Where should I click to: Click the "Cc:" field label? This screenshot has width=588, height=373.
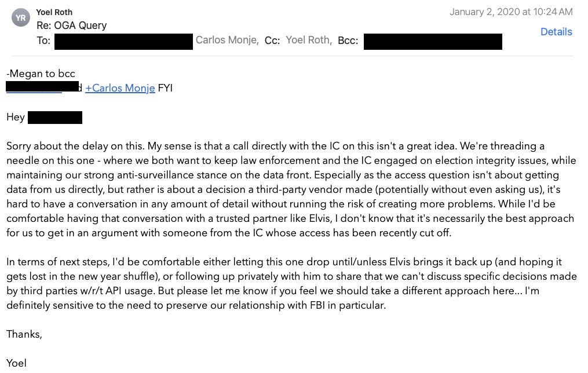[272, 41]
